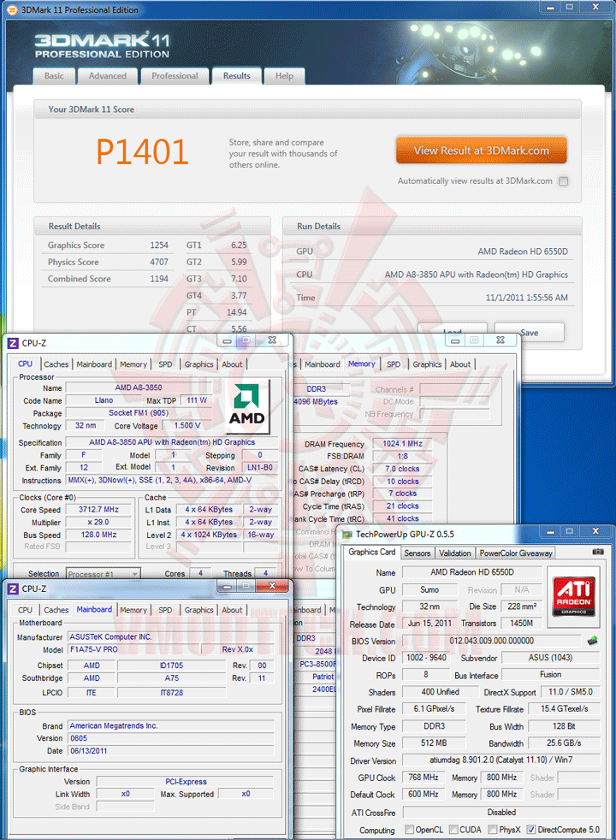Minimize the GPU-Z window
The height and width of the screenshot is (840, 616).
click(549, 531)
